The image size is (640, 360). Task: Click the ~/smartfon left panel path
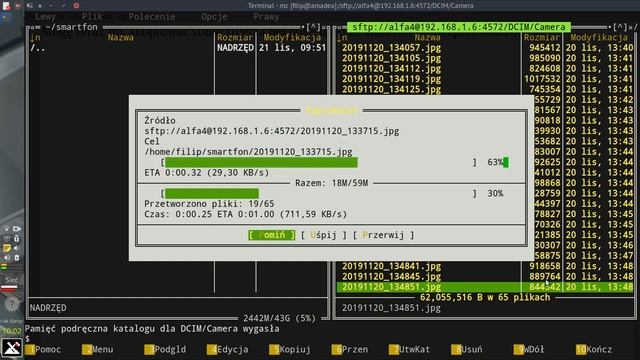72,27
